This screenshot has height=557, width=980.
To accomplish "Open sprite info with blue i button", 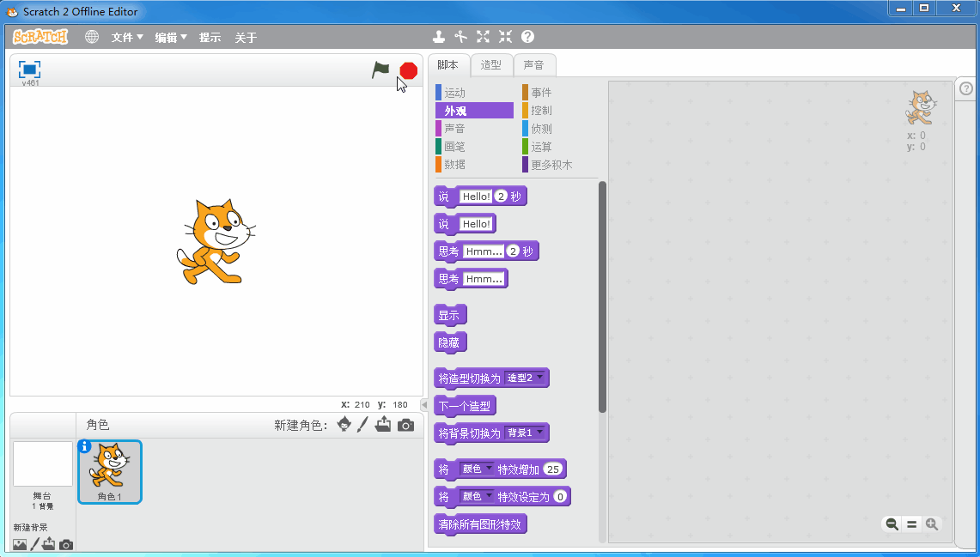I will point(84,445).
